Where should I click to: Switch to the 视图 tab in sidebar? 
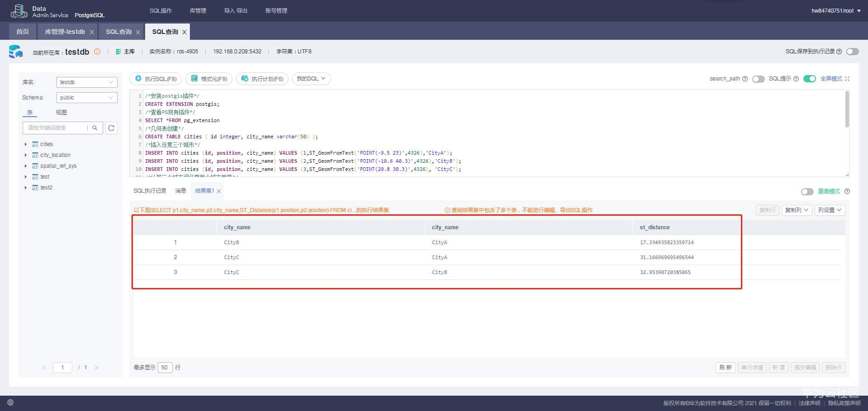61,113
